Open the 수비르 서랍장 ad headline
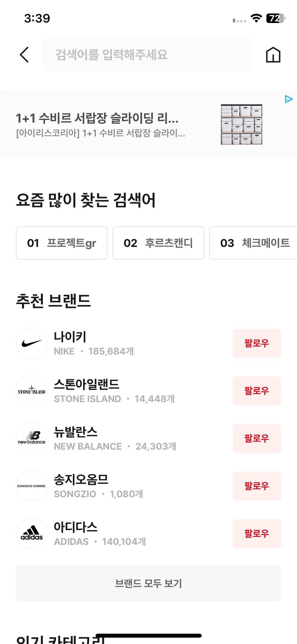 point(97,118)
